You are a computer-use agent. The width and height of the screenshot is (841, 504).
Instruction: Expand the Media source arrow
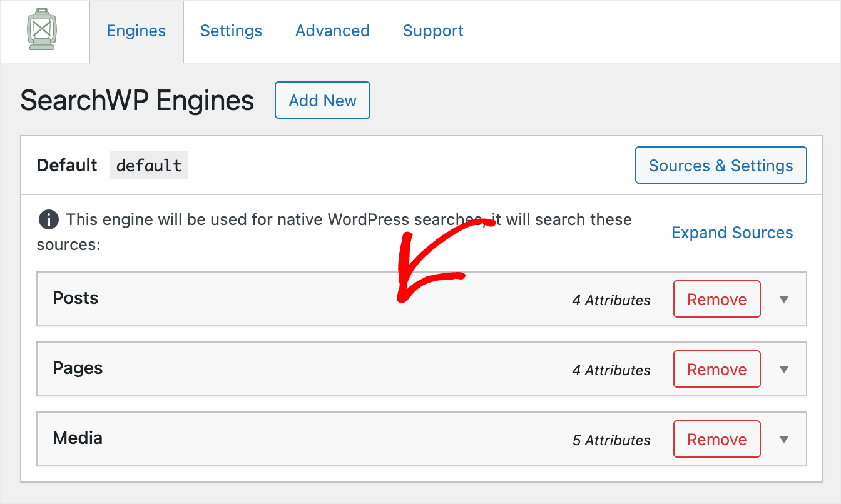pos(784,440)
